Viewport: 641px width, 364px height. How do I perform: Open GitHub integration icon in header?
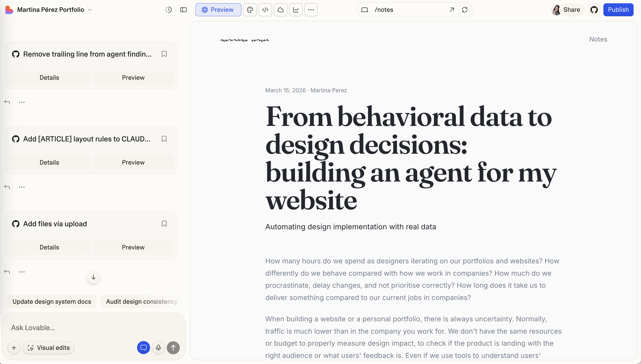(x=594, y=10)
